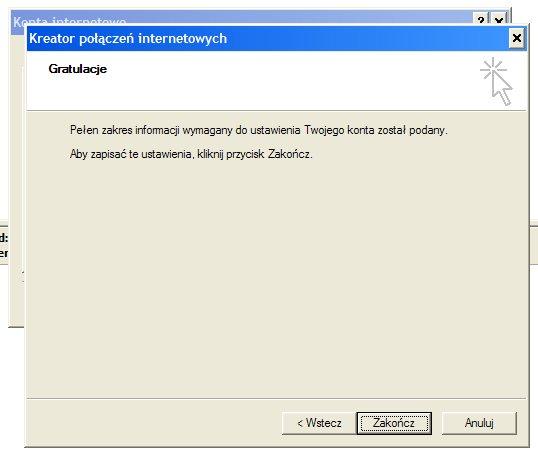Click the partially hidden label ending in d:
The image size is (538, 455).
tap(4, 237)
